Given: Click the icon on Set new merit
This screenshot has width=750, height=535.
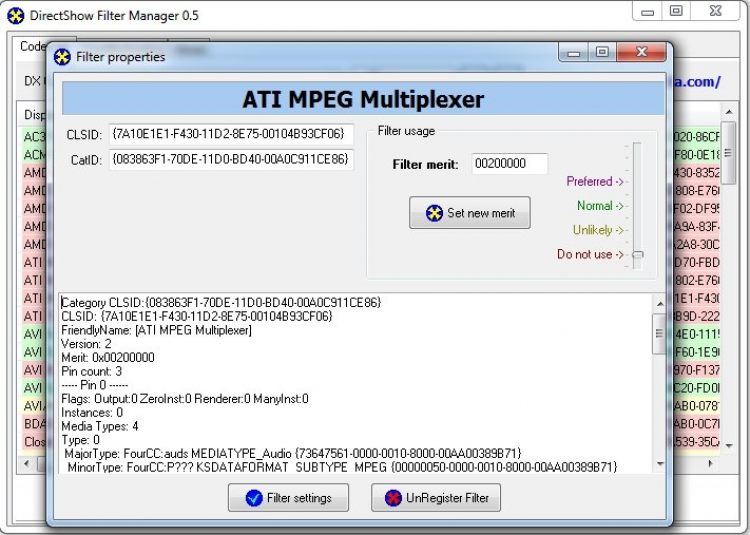Looking at the screenshot, I should coord(434,213).
